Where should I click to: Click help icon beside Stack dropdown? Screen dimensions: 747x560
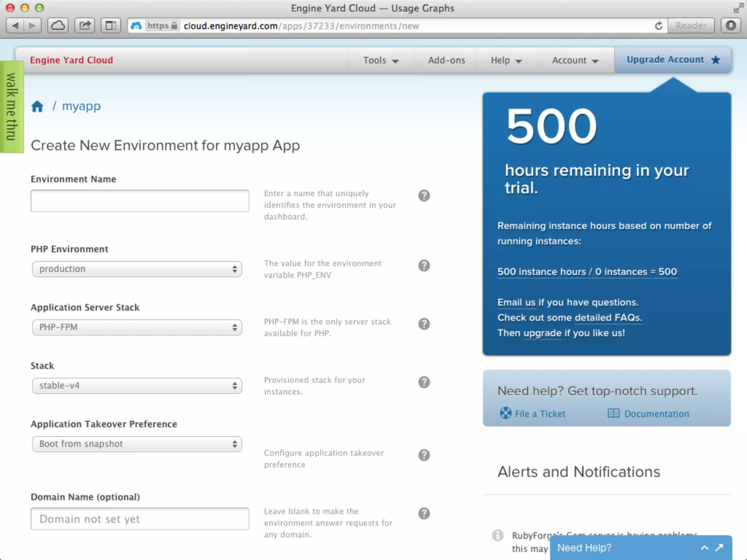click(x=424, y=382)
